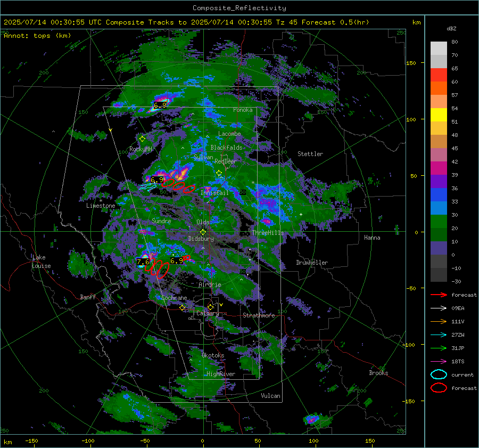
Task: Pick the orange 57-60 dBZ color band
Action: (439, 88)
